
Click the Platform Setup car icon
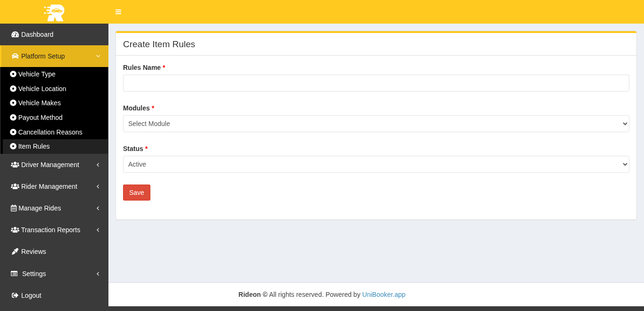pos(15,56)
